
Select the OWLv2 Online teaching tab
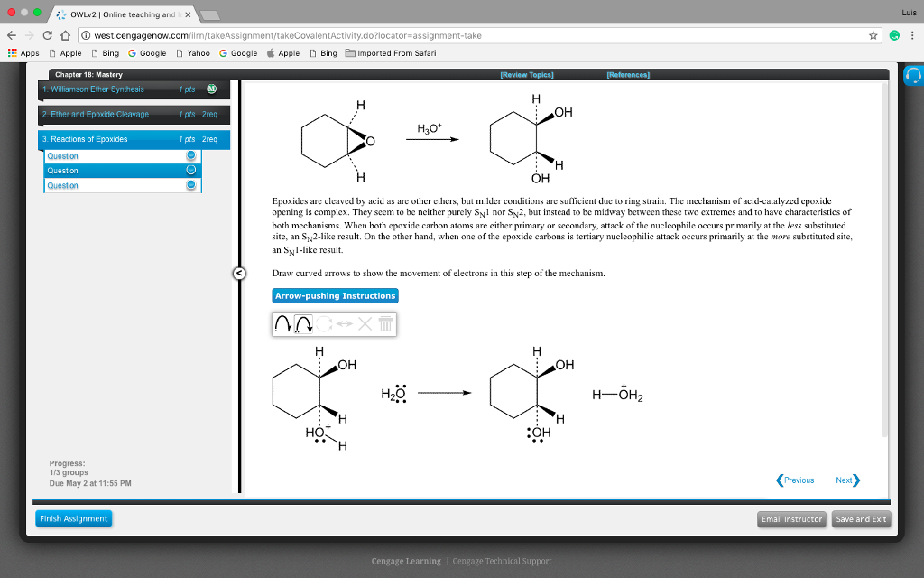(123, 14)
